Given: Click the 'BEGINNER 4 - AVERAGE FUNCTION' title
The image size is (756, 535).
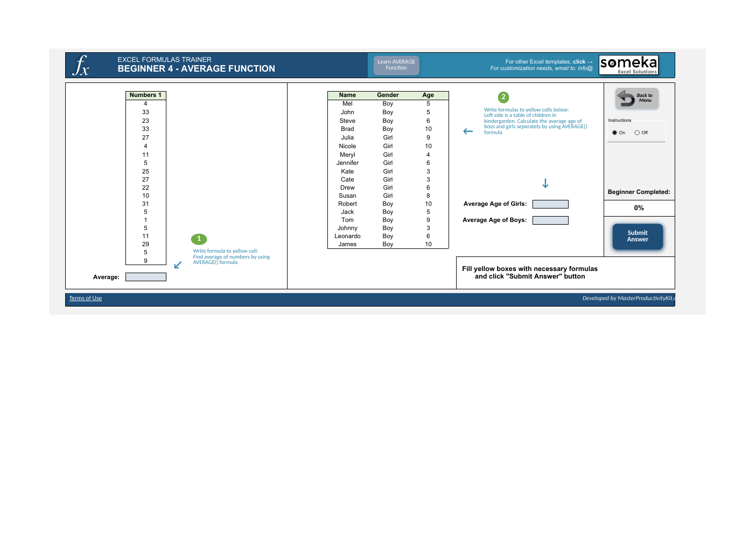Looking at the screenshot, I should point(196,69).
